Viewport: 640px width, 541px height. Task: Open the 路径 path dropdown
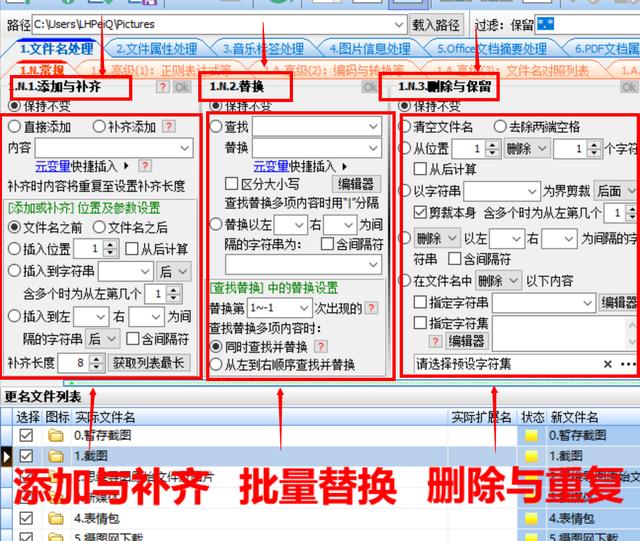(399, 25)
